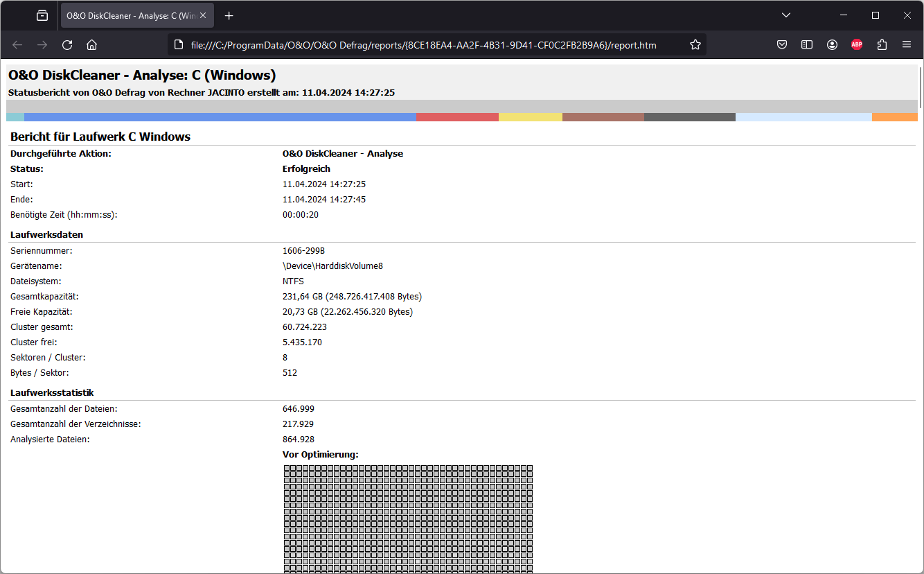Open the Firefox application menu

click(x=907, y=45)
